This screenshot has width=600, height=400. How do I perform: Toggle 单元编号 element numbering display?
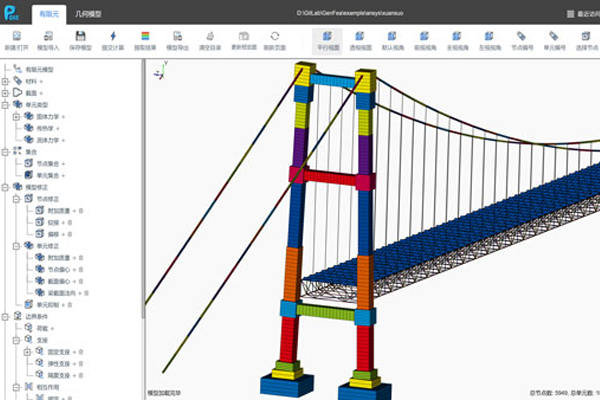tap(555, 39)
